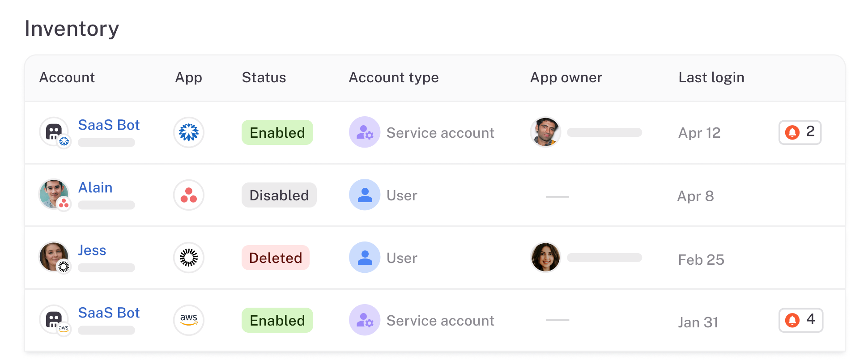
Task: Click the app owner avatar next to SaaS Bot
Action: (x=545, y=132)
